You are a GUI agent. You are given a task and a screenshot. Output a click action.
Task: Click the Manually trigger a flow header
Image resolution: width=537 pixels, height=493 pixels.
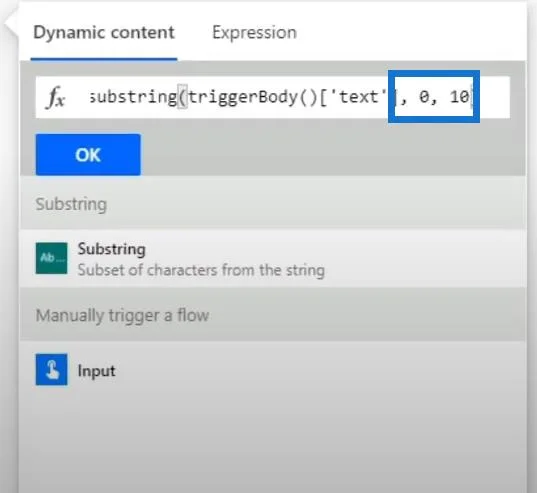coord(122,315)
